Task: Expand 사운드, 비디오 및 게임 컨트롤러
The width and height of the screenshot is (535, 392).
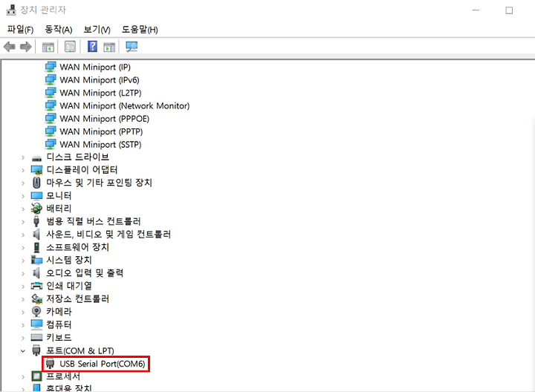Action: pyautogui.click(x=23, y=235)
